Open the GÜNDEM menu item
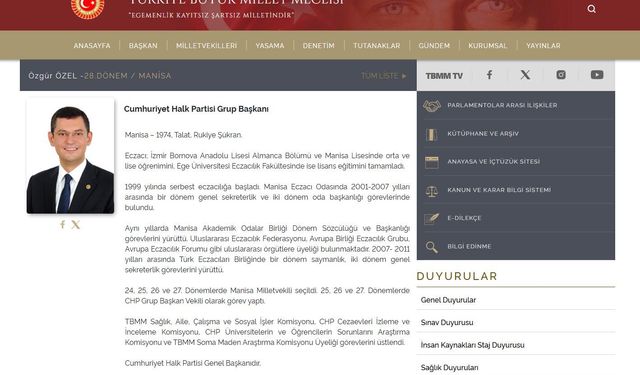The width and height of the screenshot is (640, 375). click(x=434, y=46)
